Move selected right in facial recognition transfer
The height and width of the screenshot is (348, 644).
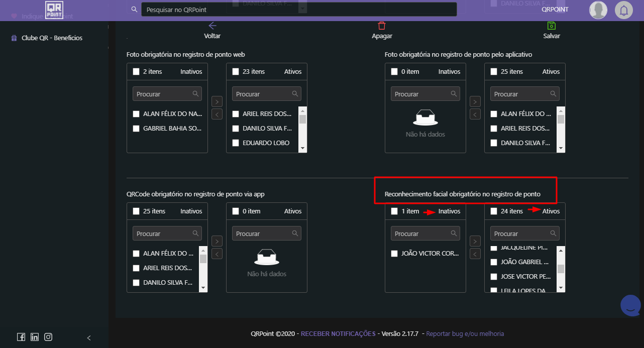coord(475,242)
